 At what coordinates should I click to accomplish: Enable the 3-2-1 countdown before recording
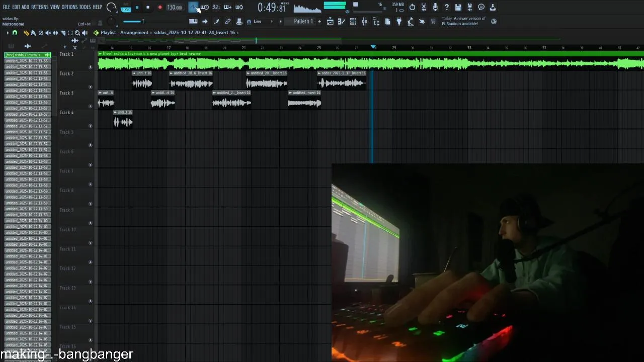click(x=216, y=7)
